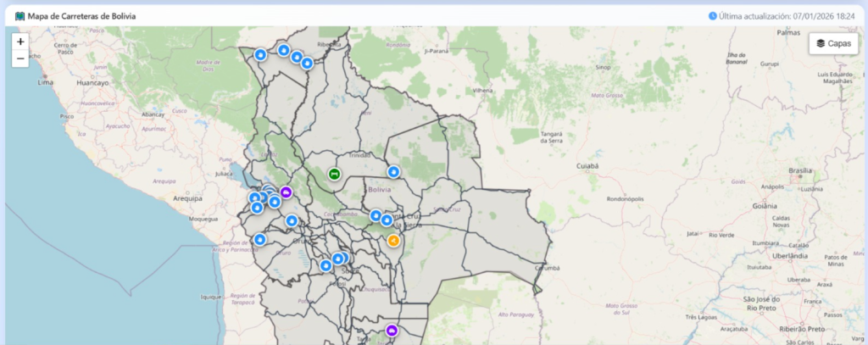Image resolution: width=868 pixels, height=345 pixels.
Task: Click the Mapa de Carreteras de Bolivia title
Action: (x=81, y=16)
